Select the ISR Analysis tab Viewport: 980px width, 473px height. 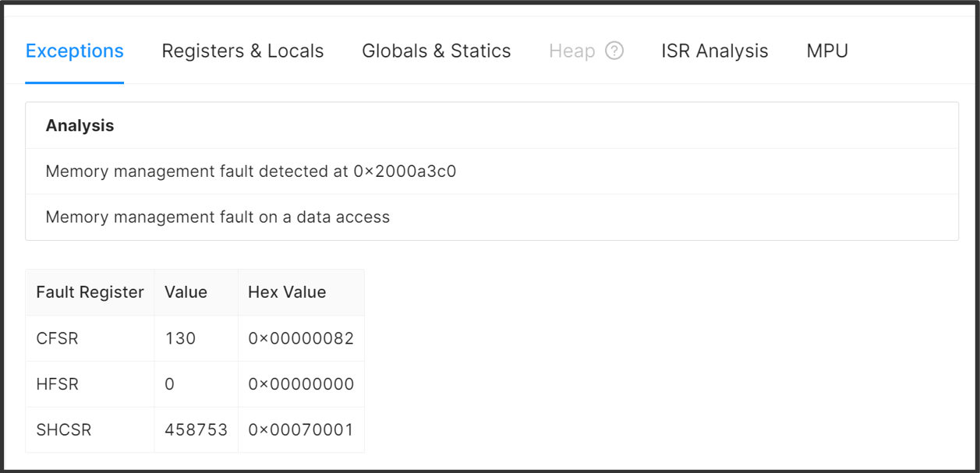pos(713,50)
